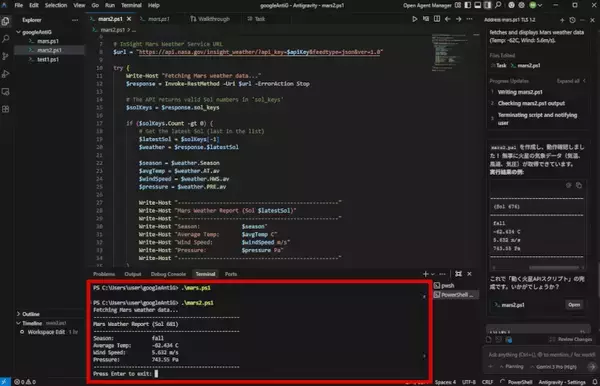Send the agent message arrow button
This screenshot has width=600, height=386.
tap(592, 367)
